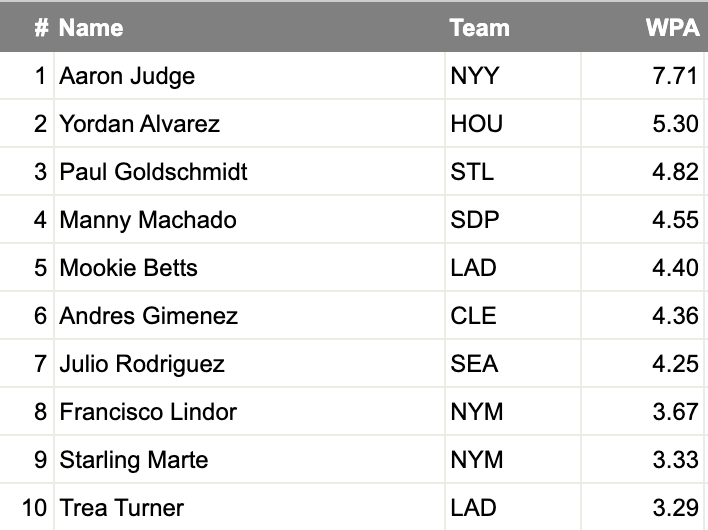
Task: Select the 3.29 WPA value cell
Action: coord(675,508)
